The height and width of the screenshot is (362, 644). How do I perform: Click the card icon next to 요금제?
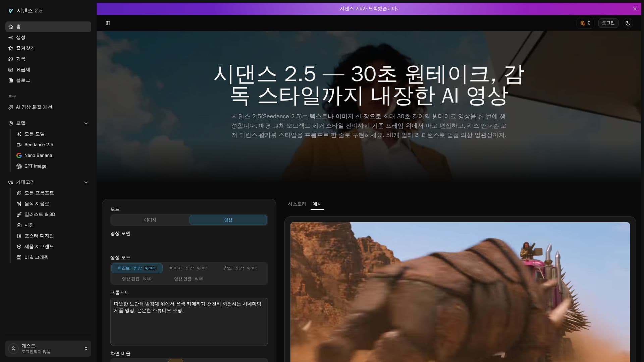[x=11, y=70]
